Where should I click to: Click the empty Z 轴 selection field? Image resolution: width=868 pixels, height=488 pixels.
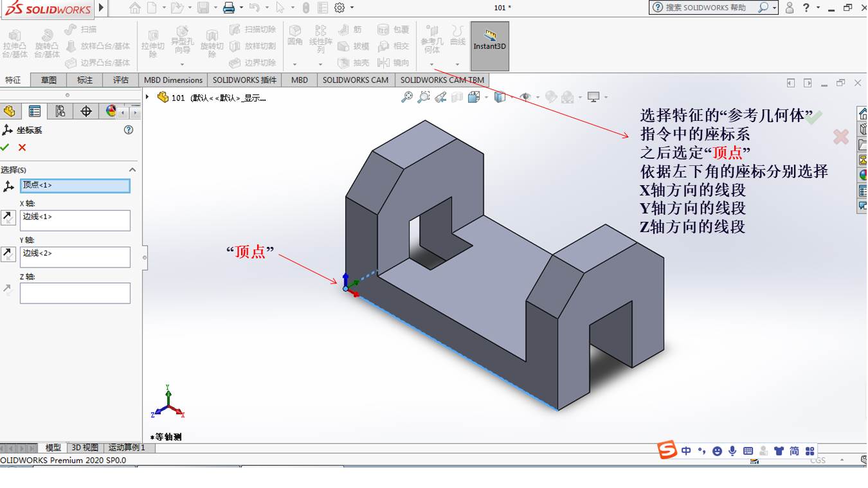coord(75,293)
